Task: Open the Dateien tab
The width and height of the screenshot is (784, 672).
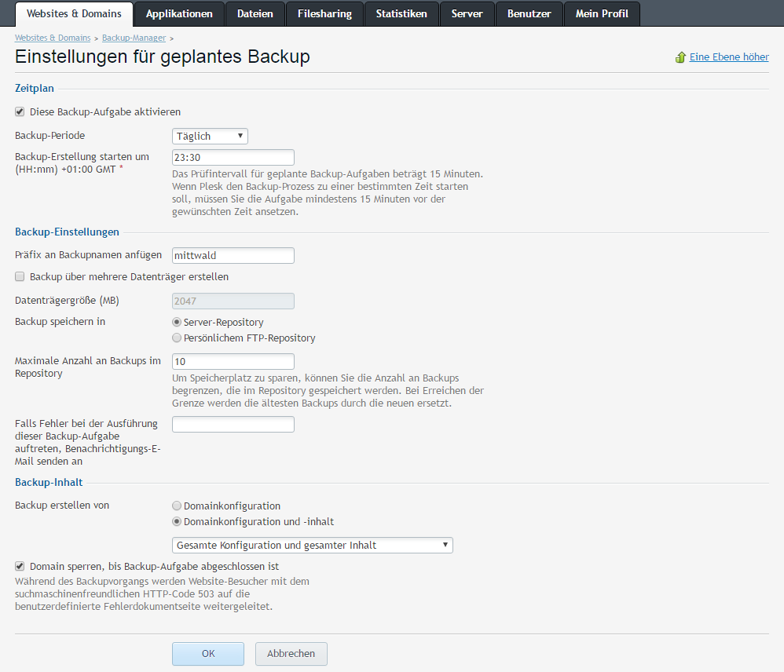Action: coord(255,13)
